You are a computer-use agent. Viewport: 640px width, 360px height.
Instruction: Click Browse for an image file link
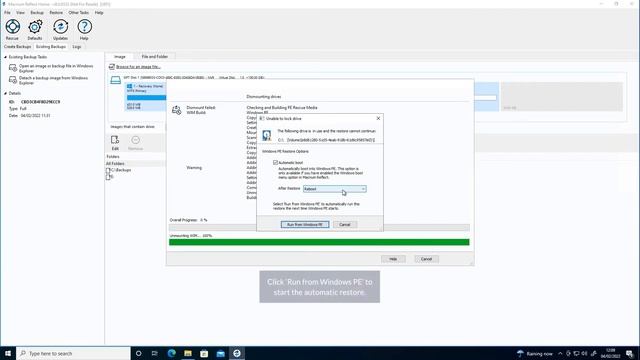[x=138, y=67]
